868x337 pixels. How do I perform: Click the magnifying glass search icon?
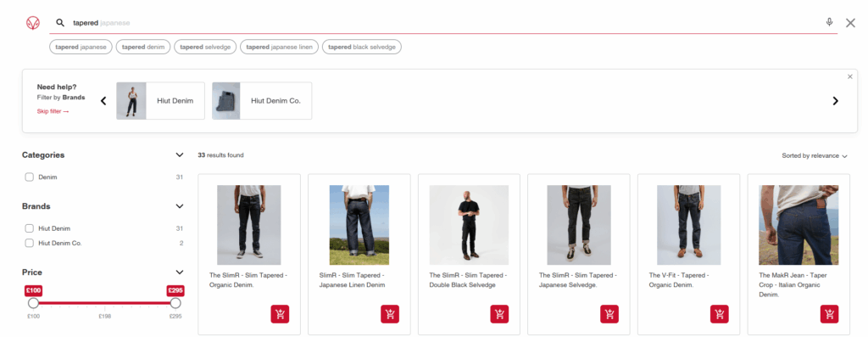pyautogui.click(x=60, y=23)
